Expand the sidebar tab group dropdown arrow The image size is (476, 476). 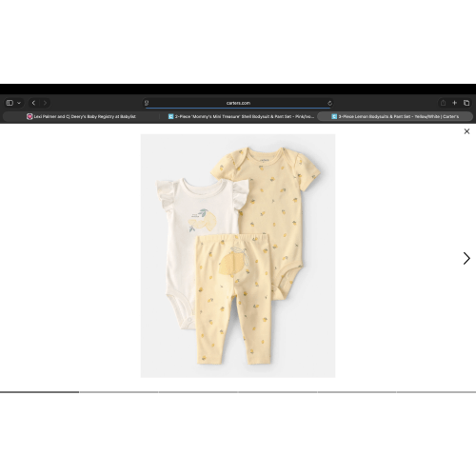pos(19,103)
